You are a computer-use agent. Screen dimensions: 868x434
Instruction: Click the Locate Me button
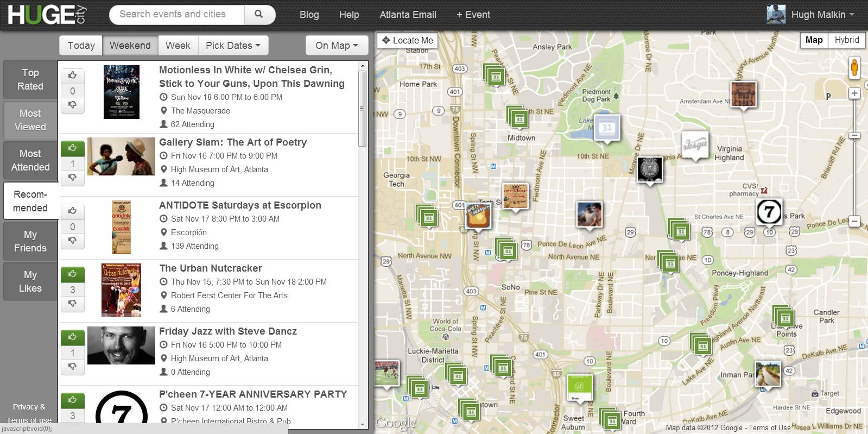click(408, 40)
